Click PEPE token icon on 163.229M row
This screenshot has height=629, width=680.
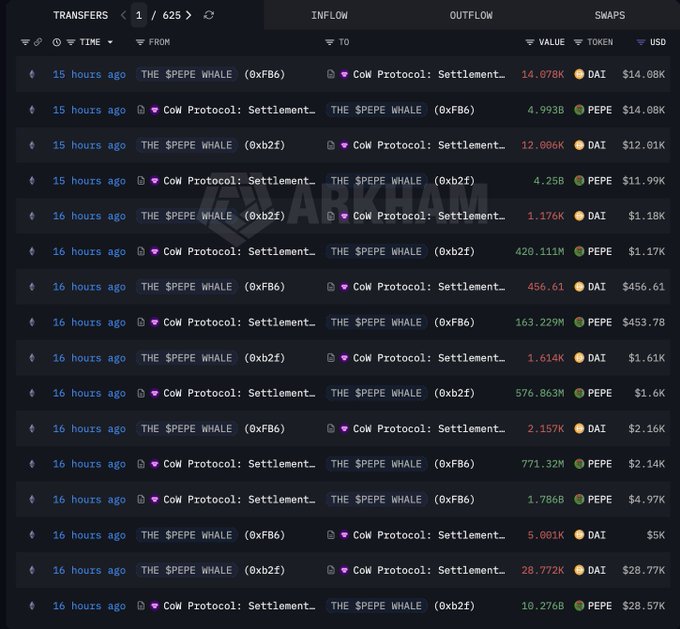coord(579,322)
